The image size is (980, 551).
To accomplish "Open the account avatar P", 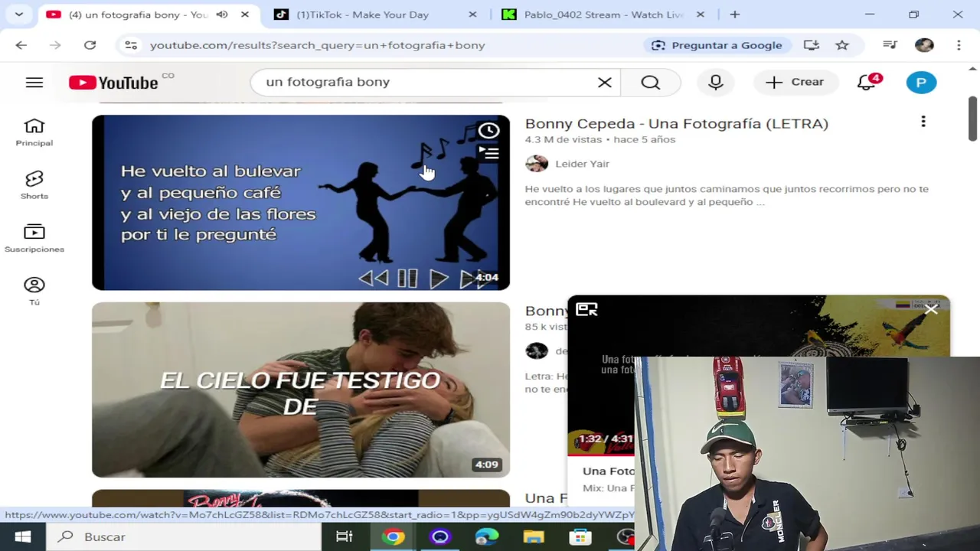I will tap(921, 82).
